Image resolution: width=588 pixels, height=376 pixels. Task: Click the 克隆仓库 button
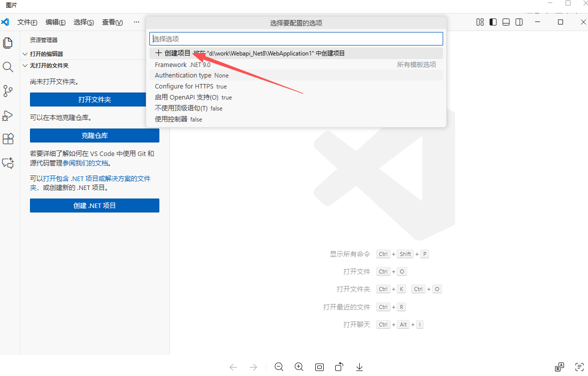(x=94, y=135)
